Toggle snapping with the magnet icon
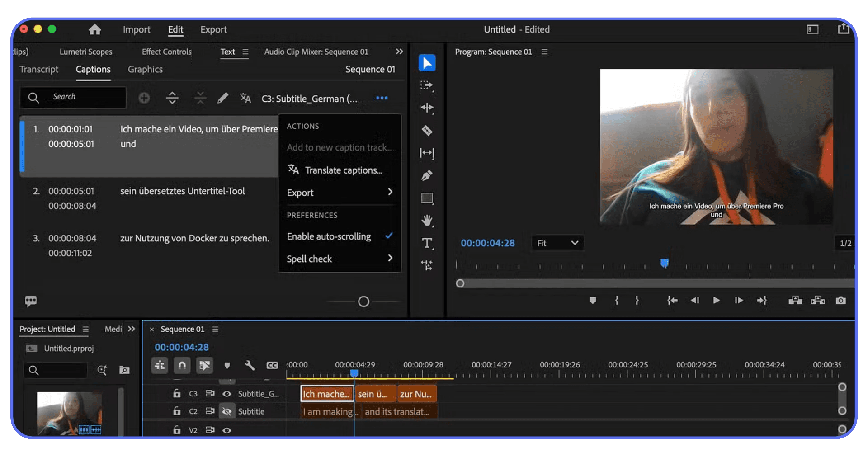The height and width of the screenshot is (457, 868). click(182, 365)
